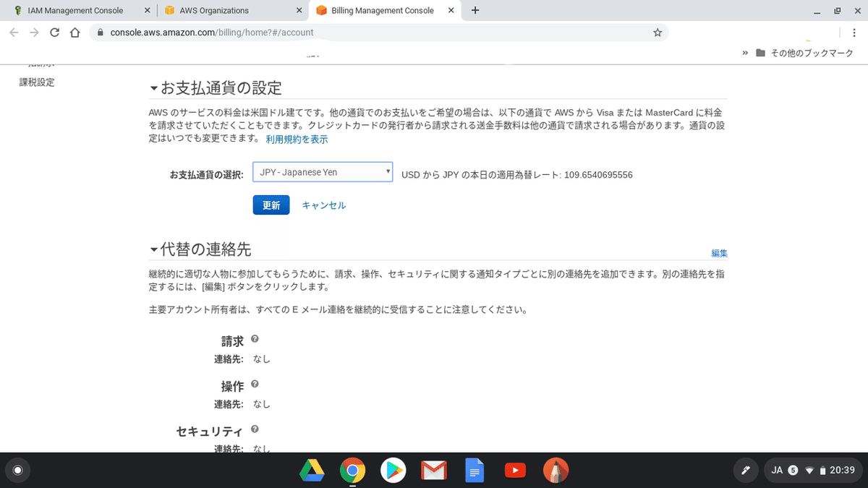Open 利用規約を表示 link

296,138
